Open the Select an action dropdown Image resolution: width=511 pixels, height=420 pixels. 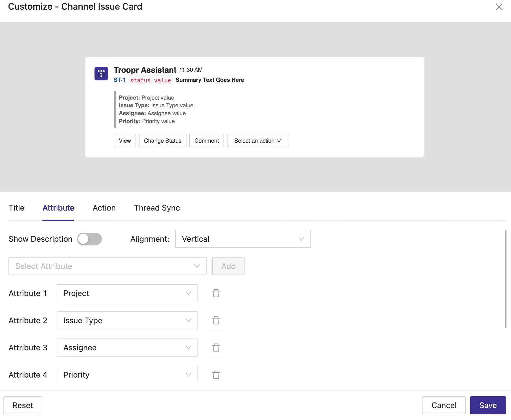pyautogui.click(x=258, y=140)
